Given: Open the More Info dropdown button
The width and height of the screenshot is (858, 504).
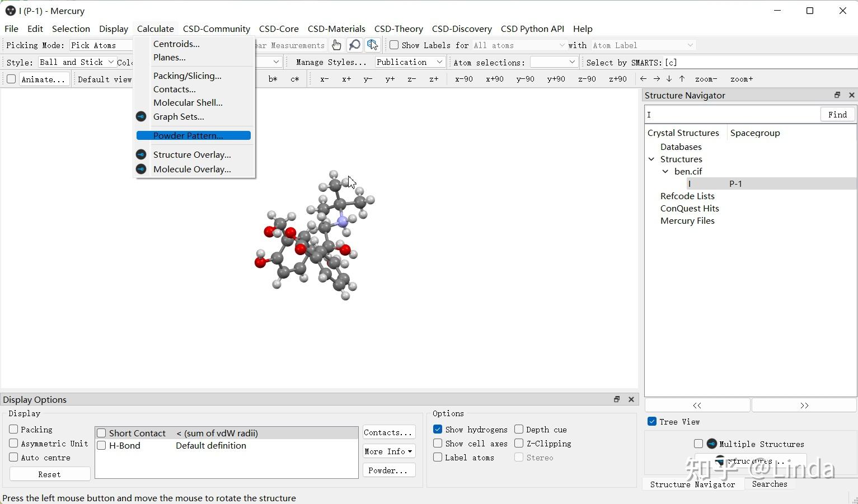Looking at the screenshot, I should pyautogui.click(x=389, y=451).
